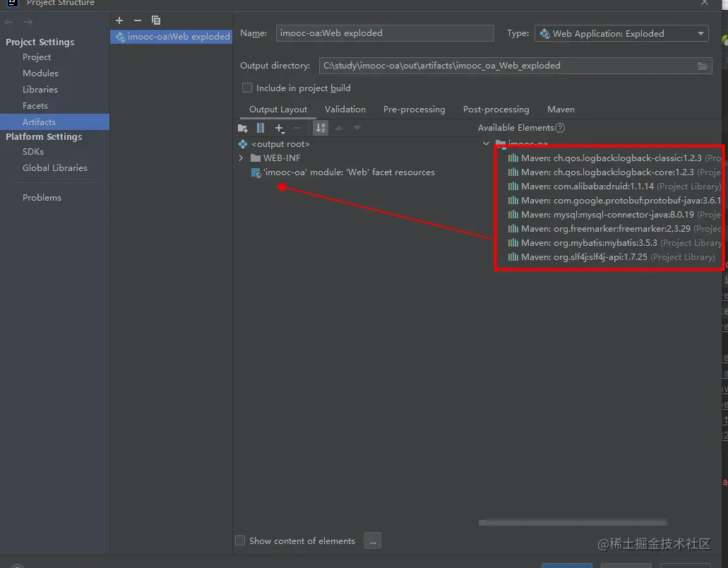
Task: Open the Post-processing tab
Action: 496,109
